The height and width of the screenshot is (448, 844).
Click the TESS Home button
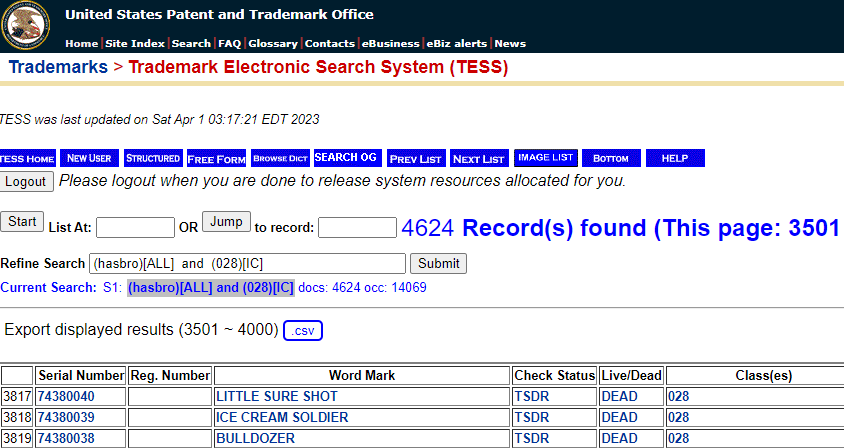(27, 158)
